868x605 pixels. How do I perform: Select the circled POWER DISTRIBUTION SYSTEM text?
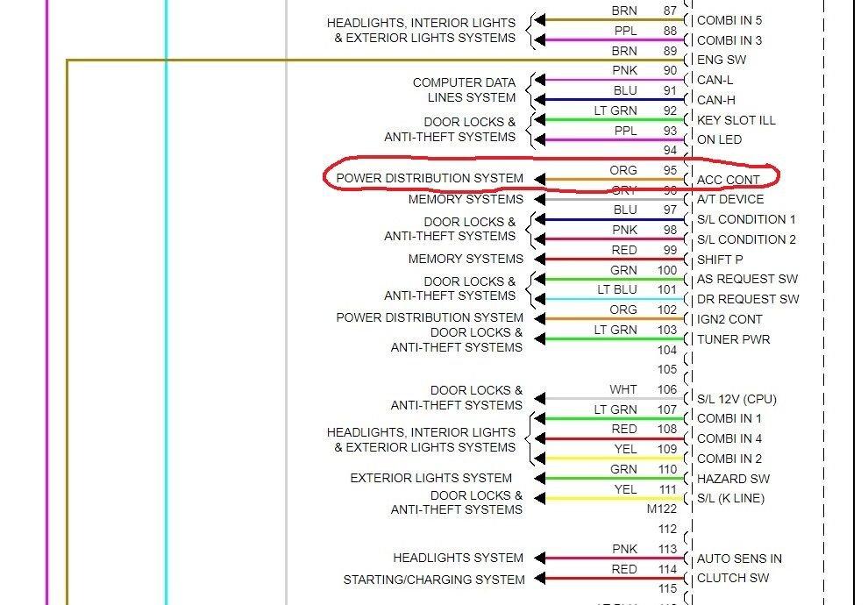(430, 178)
